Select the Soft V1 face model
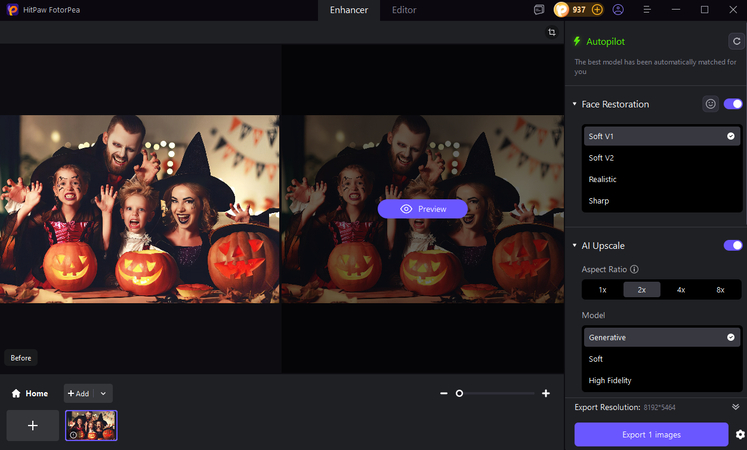 coord(662,136)
